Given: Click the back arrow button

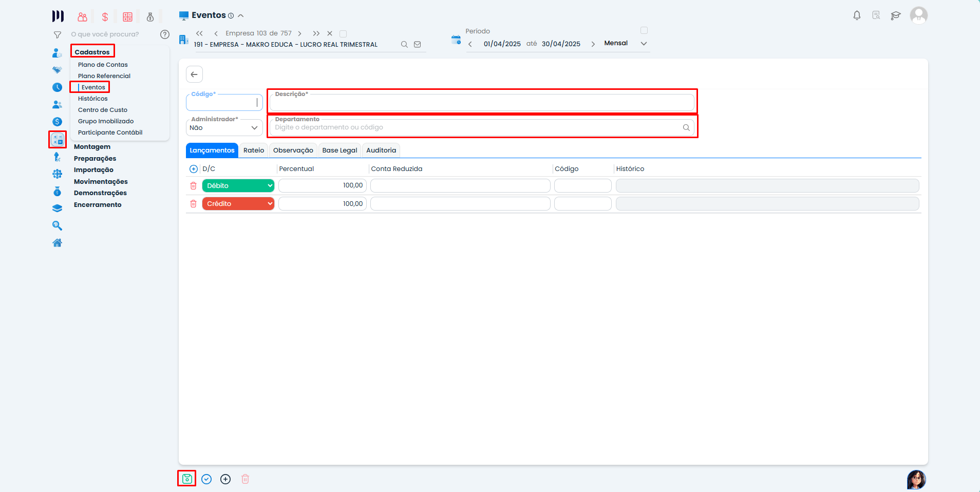Looking at the screenshot, I should [x=194, y=74].
